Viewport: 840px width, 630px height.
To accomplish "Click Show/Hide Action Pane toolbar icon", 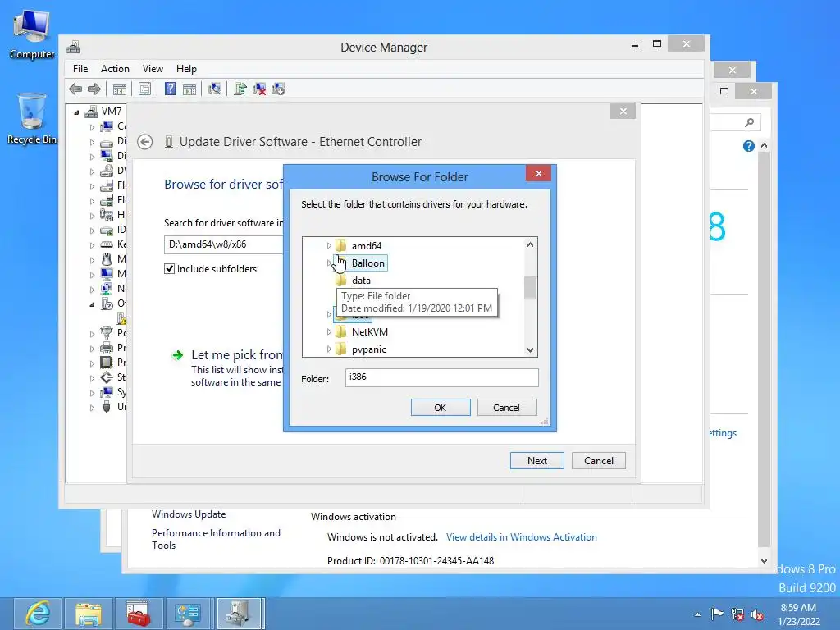I will tap(189, 89).
